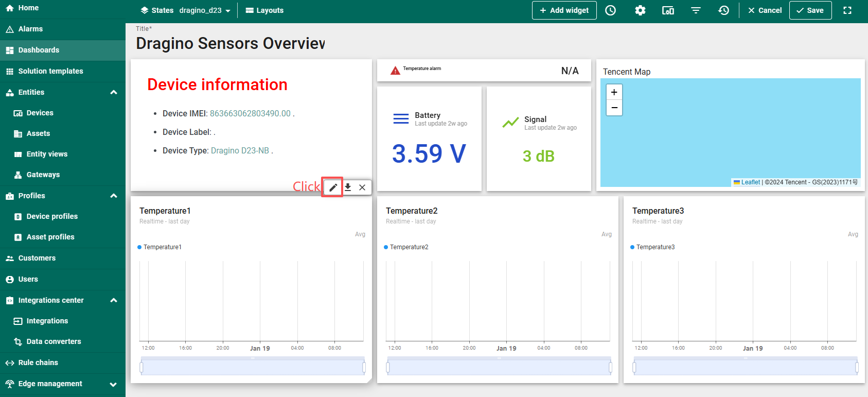868x397 pixels.
Task: Toggle fullscreen mode
Action: (x=847, y=10)
